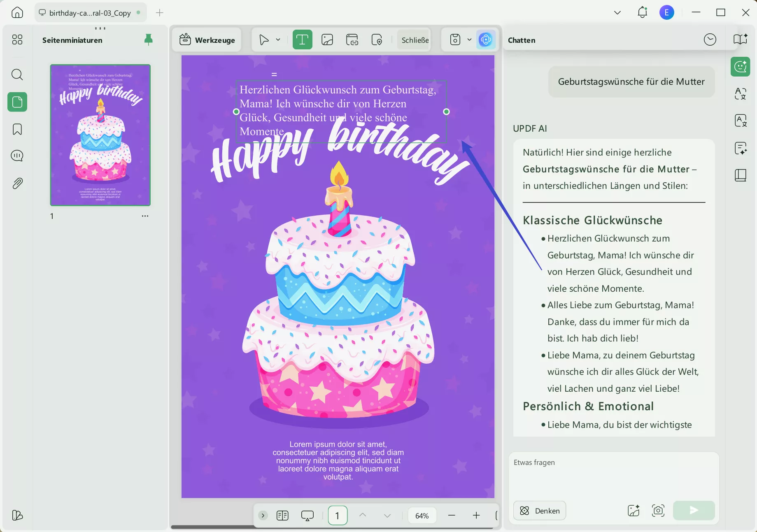Click the 'Happy birthday' title on the card
Screen dimensions: 757x532
pos(340,152)
